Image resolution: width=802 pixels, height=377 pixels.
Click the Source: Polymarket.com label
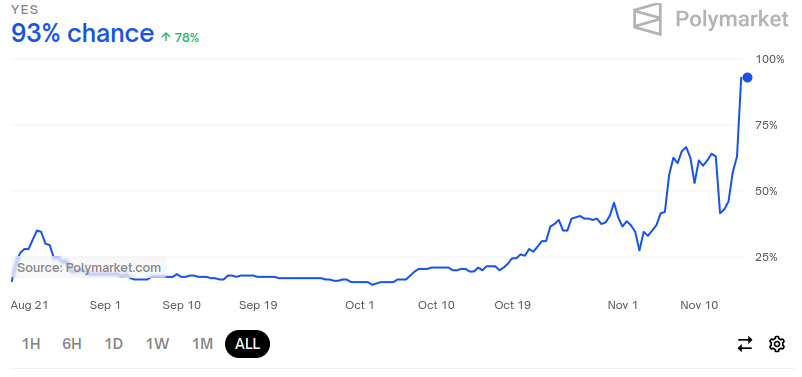coord(89,268)
